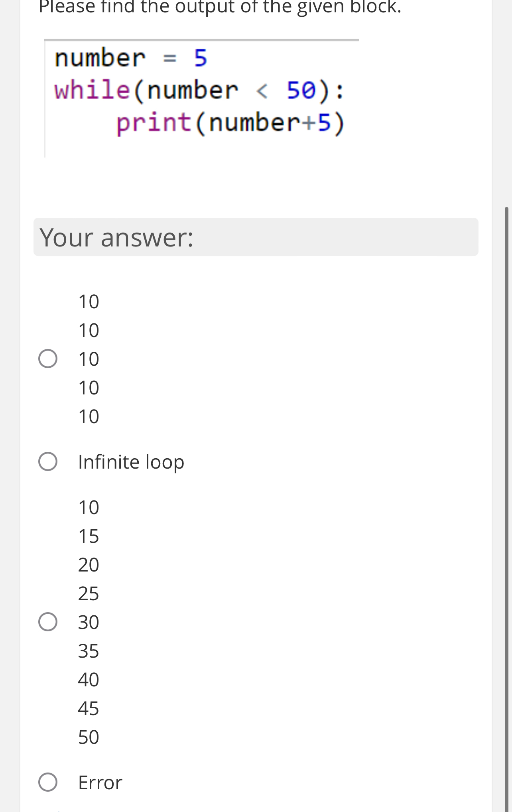Click the while(number < 50): line of code
This screenshot has width=512, height=812.
(x=199, y=90)
